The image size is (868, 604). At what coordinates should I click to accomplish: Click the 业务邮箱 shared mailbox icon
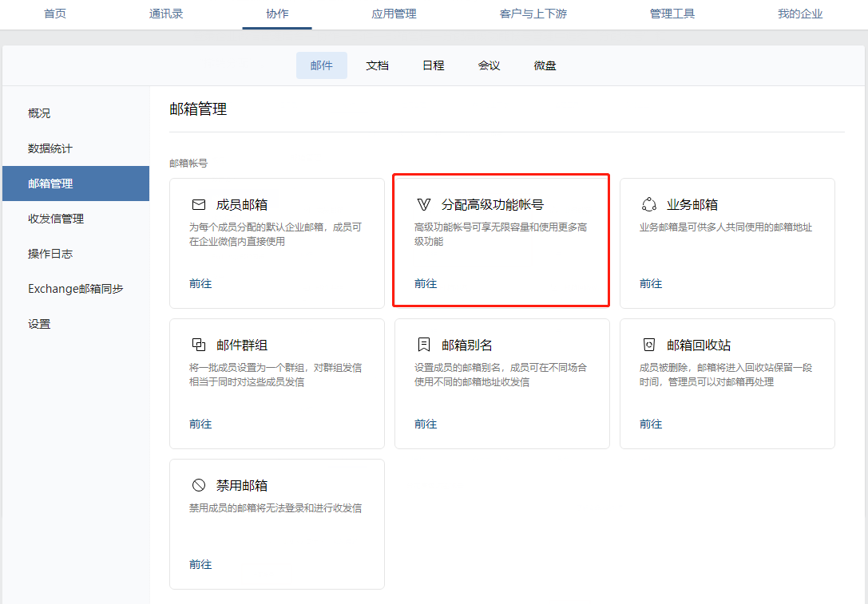649,204
